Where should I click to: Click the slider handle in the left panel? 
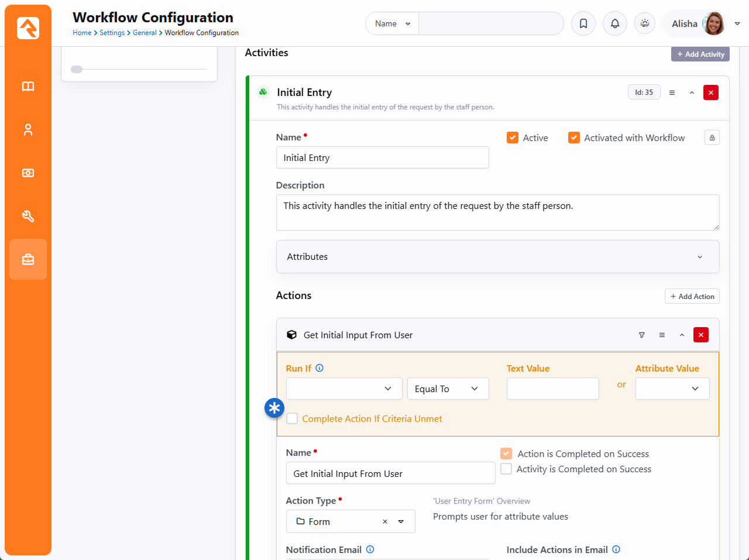(x=77, y=69)
